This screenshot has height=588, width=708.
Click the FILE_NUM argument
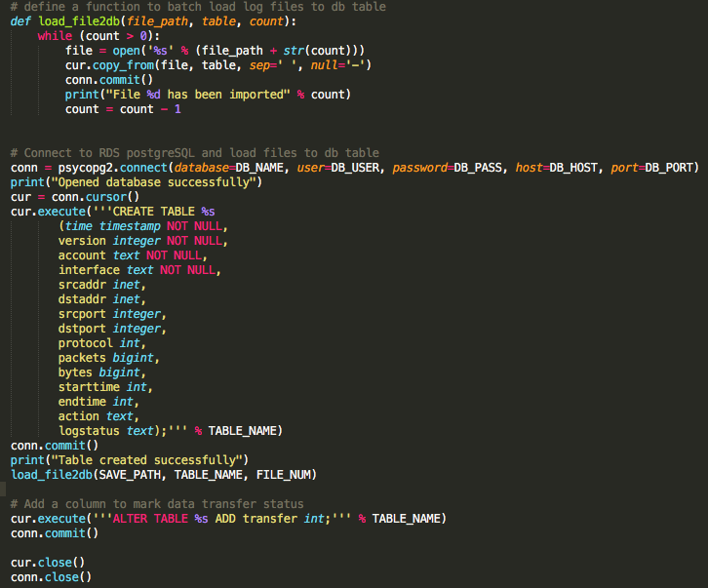[284, 475]
